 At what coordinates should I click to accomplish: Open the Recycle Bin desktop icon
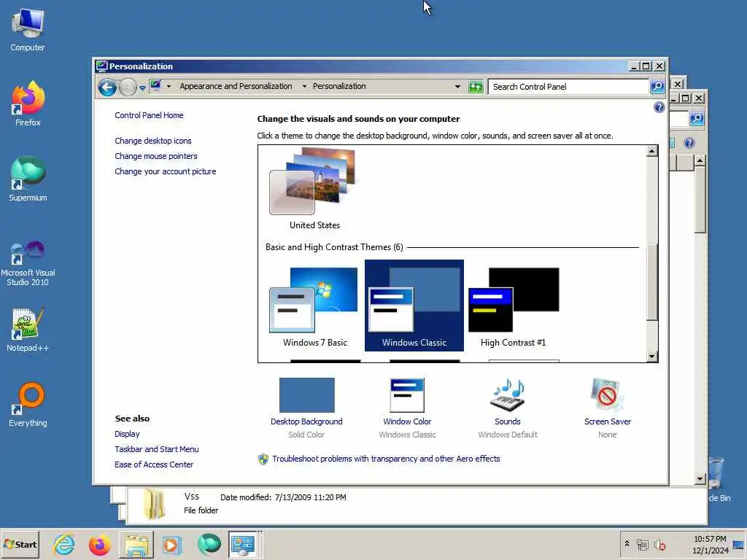point(718,478)
